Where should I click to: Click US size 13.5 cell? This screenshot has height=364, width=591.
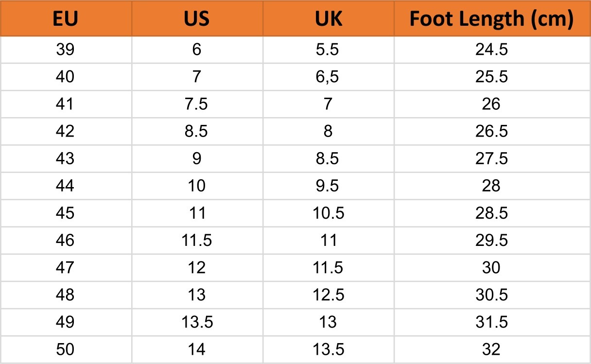pyautogui.click(x=197, y=322)
